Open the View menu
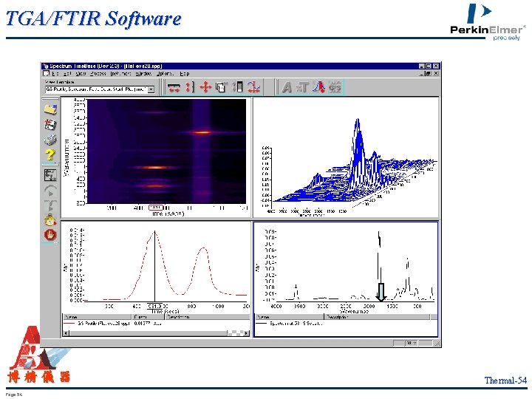 (x=81, y=73)
